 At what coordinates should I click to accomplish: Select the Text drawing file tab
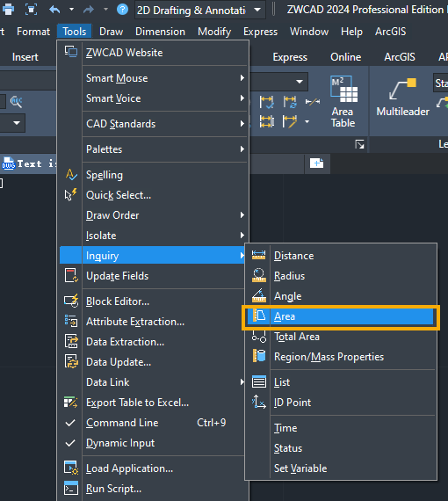pyautogui.click(x=29, y=163)
